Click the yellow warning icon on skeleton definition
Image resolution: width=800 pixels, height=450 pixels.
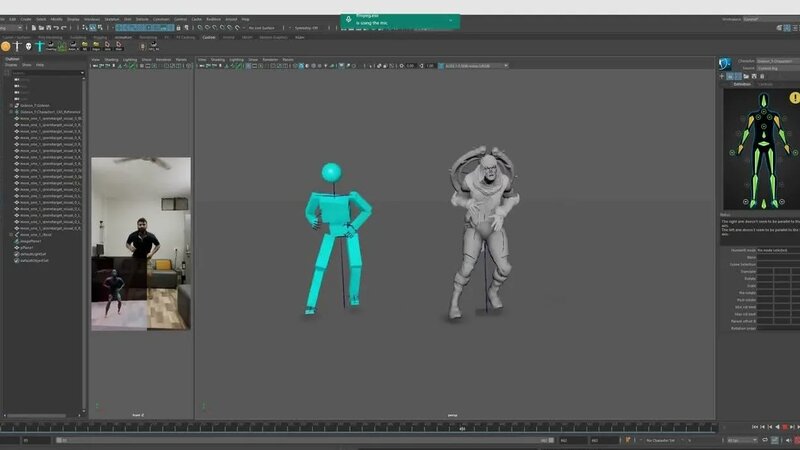point(794,98)
